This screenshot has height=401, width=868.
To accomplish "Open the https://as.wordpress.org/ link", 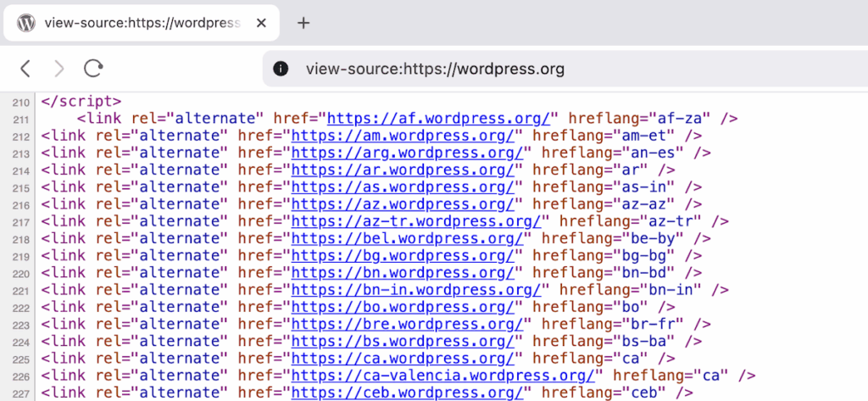I will 403,187.
